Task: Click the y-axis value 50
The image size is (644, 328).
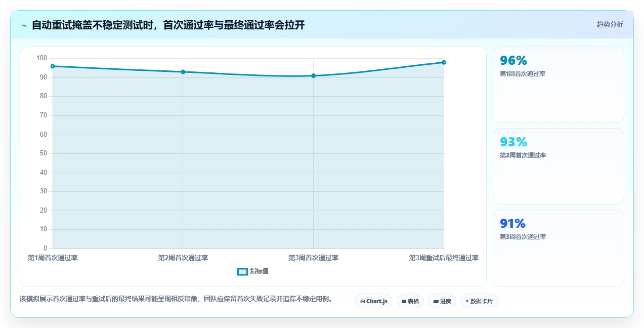Action: 44,153
